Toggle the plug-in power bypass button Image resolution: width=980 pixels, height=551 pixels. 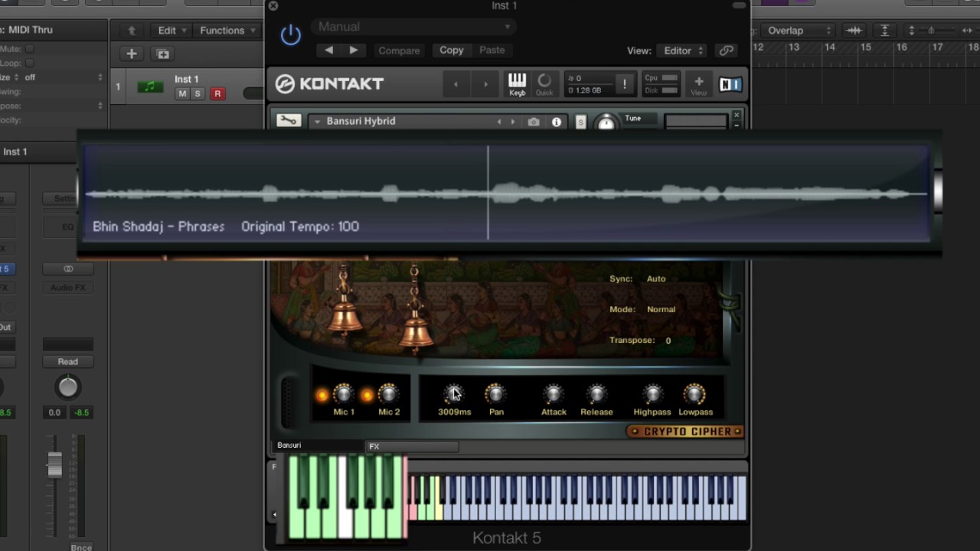pyautogui.click(x=291, y=35)
